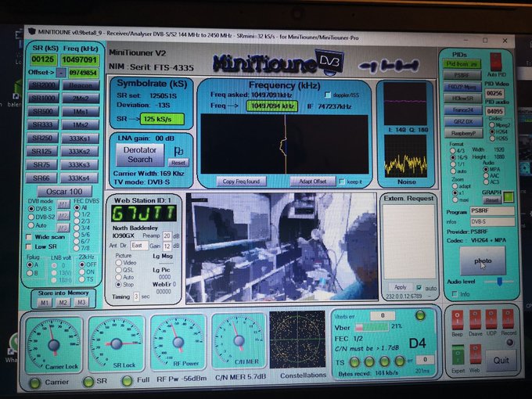Viewport: 532px width, 399px height.
Task: Select the DVB mode Auto radio button
Action: pyautogui.click(x=31, y=225)
